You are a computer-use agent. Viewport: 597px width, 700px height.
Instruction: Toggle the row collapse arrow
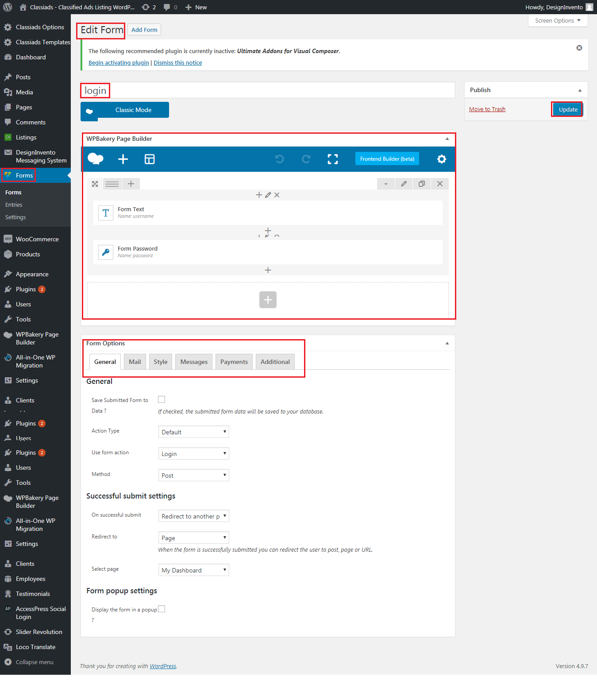click(386, 184)
